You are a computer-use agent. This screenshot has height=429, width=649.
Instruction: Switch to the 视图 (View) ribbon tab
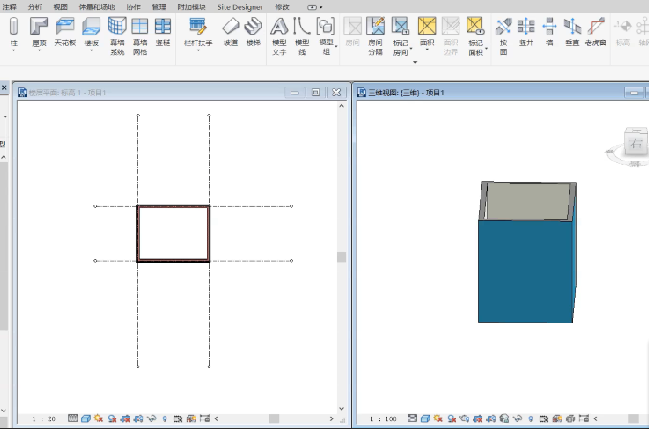(x=60, y=7)
